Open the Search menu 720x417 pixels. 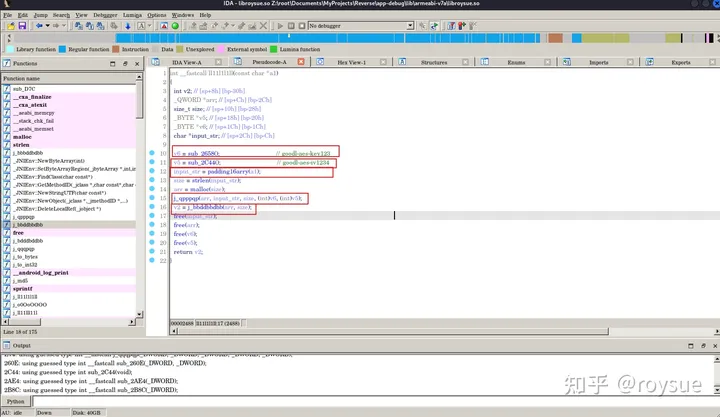click(x=61, y=15)
